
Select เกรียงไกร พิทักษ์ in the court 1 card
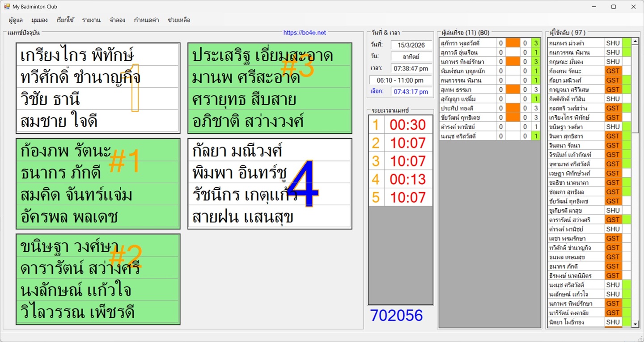tap(98, 55)
